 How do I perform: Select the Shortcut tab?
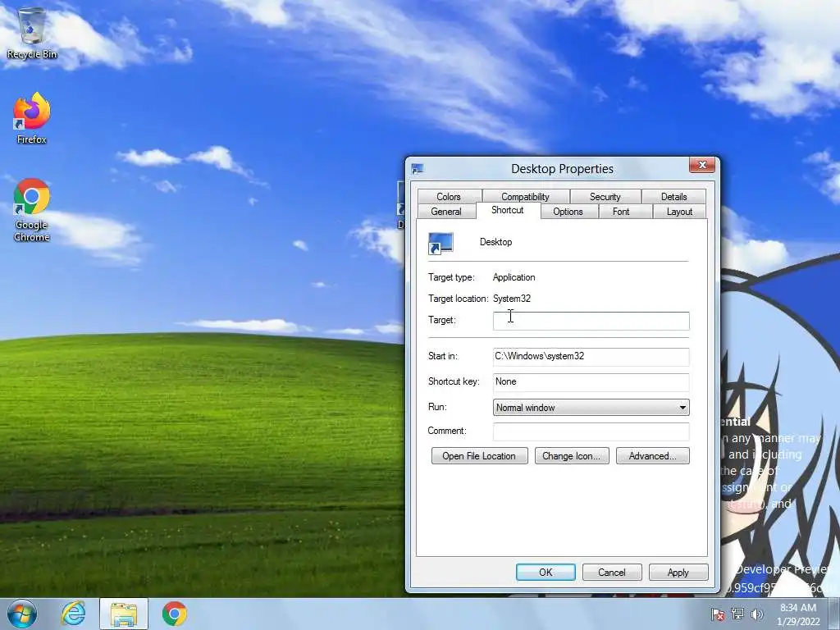507,210
